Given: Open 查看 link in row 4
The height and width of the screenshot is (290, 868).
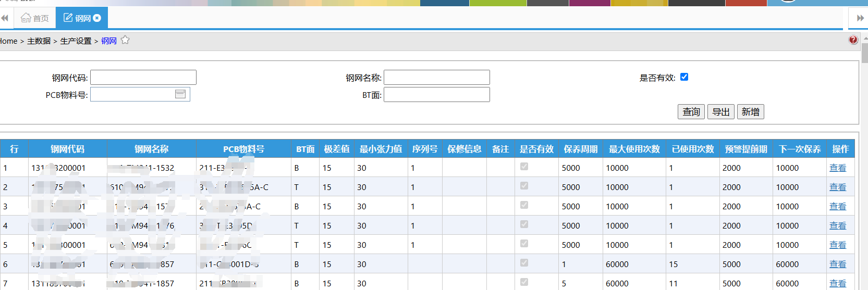Looking at the screenshot, I should coord(838,225).
